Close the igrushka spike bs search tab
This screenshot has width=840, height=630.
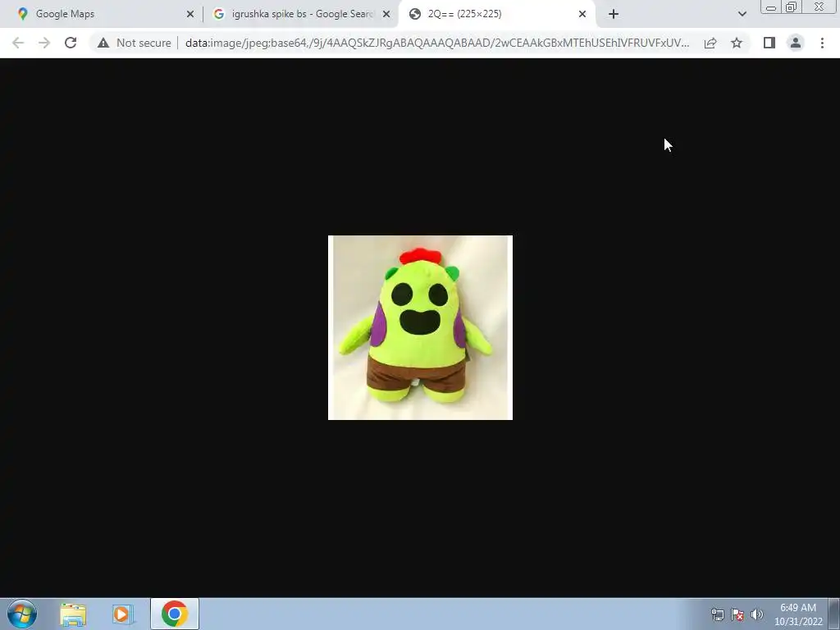386,15
